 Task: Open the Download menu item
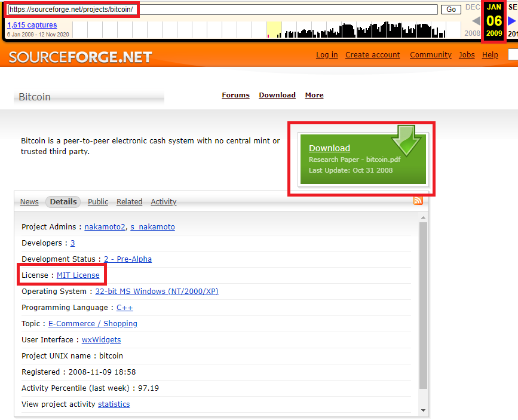coord(277,95)
